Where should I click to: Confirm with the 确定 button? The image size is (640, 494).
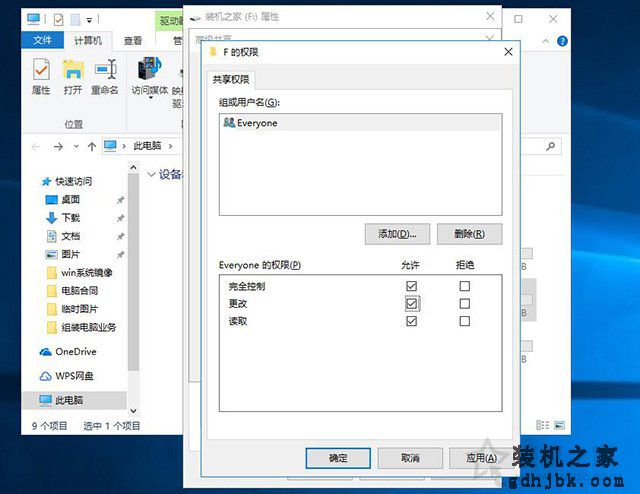pyautogui.click(x=338, y=458)
